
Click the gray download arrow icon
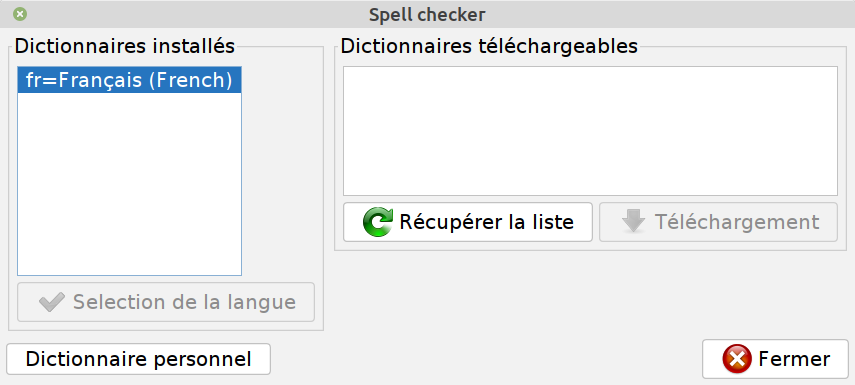633,222
